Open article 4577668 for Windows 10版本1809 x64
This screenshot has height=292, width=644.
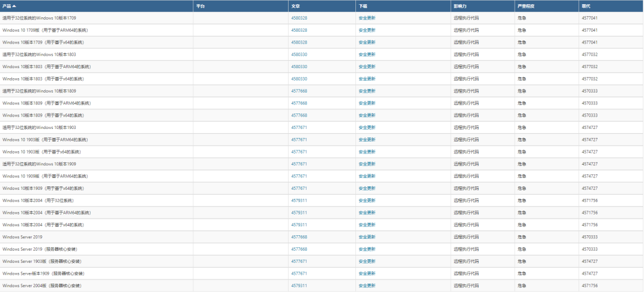click(x=299, y=115)
